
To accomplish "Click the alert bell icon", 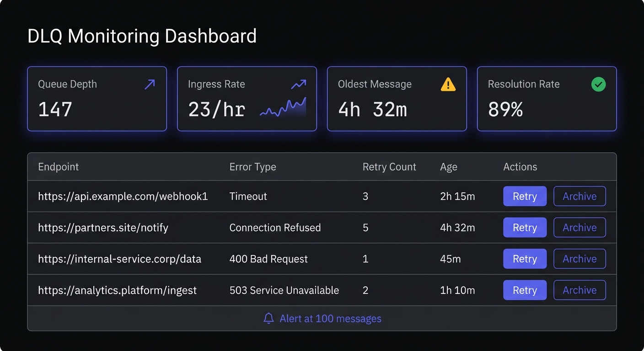I will coord(269,319).
